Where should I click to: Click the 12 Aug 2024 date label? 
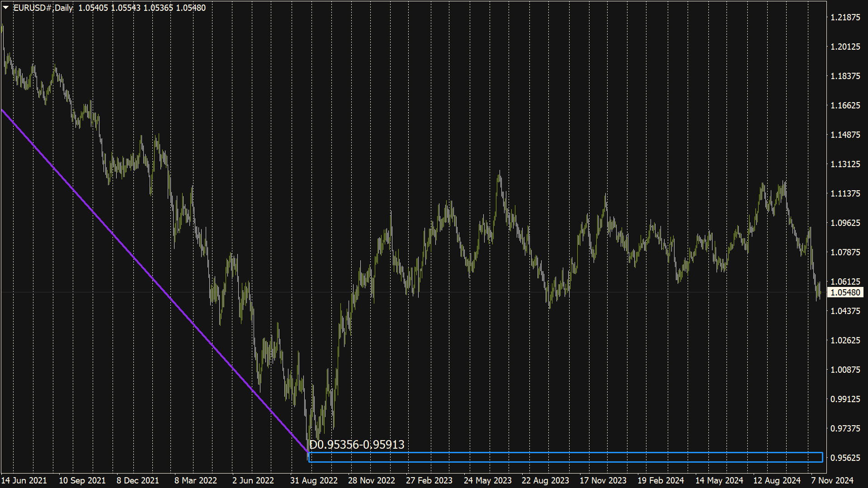click(x=777, y=480)
